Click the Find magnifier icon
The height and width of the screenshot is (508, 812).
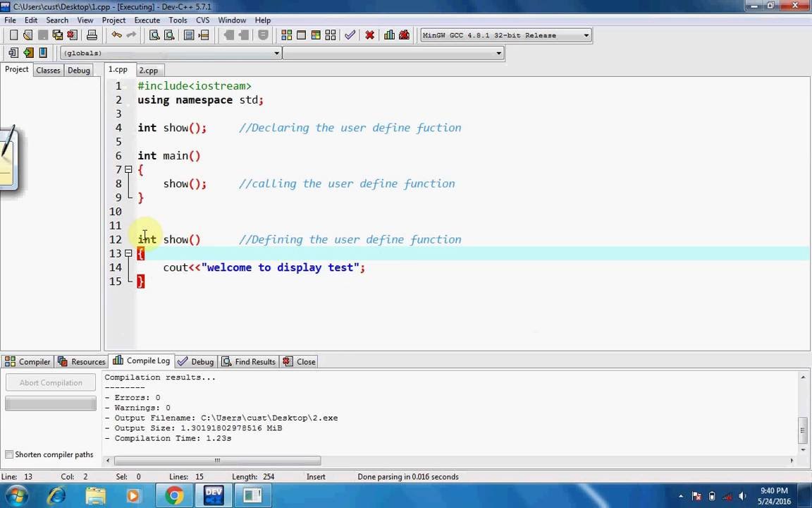tap(154, 35)
